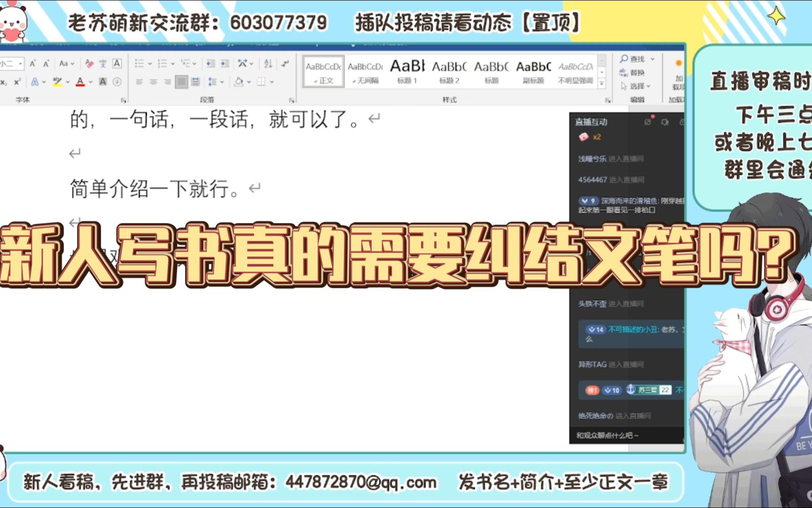Click the increase font size button
The width and height of the screenshot is (812, 508).
(32, 63)
